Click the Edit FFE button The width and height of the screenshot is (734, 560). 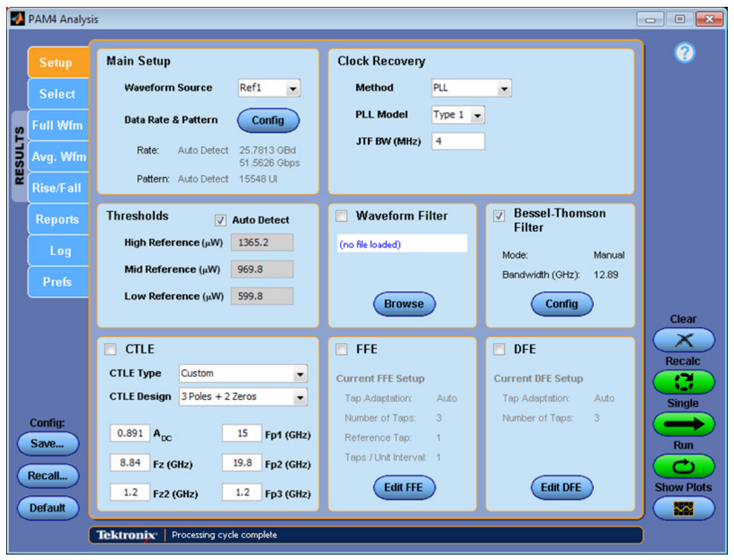pos(404,487)
